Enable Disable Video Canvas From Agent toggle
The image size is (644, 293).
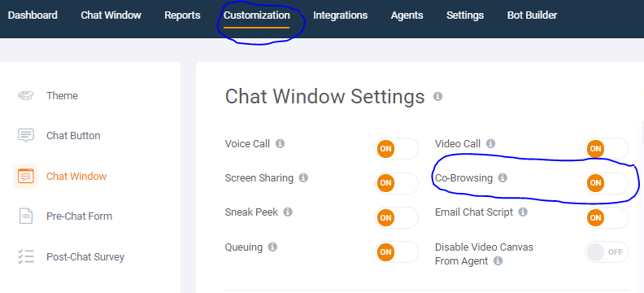[x=607, y=252]
